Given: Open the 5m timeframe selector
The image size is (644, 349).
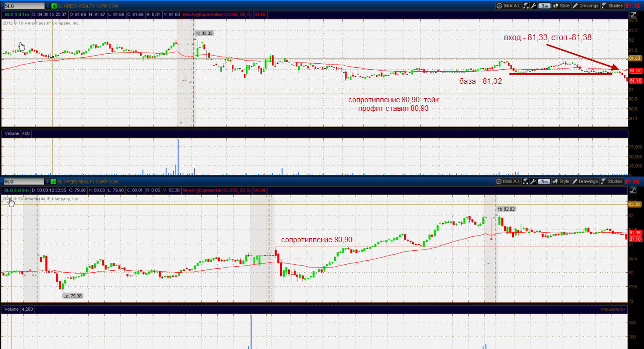Looking at the screenshot, I should (545, 181).
